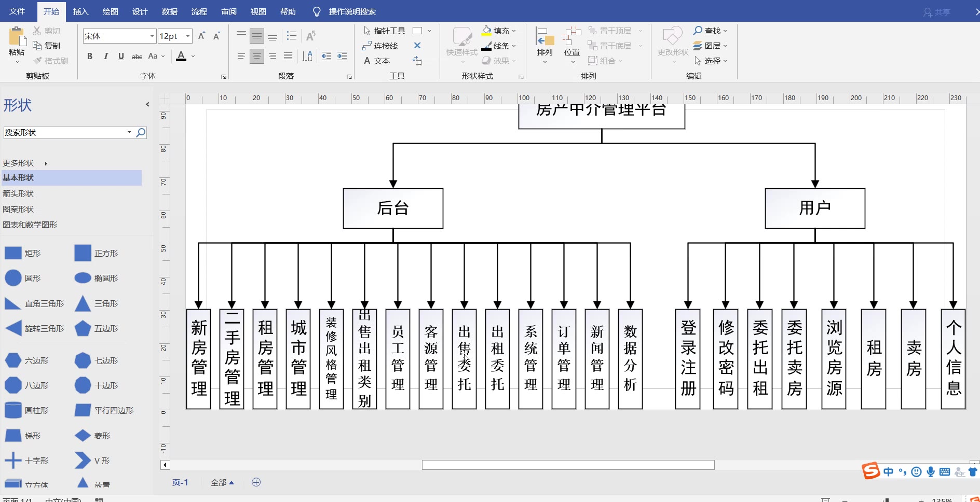The height and width of the screenshot is (502, 980).
Task: Click the text block rotate tool icon
Action: [x=417, y=61]
